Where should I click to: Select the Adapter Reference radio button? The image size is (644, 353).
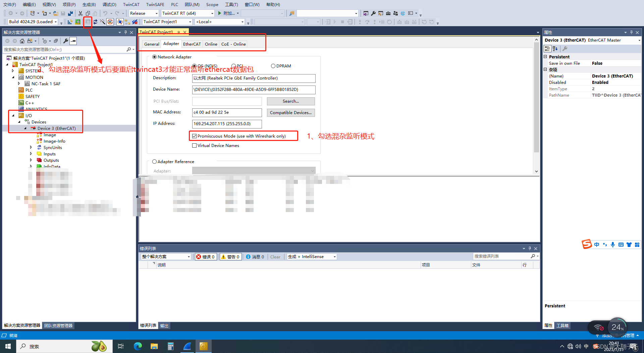tap(154, 162)
